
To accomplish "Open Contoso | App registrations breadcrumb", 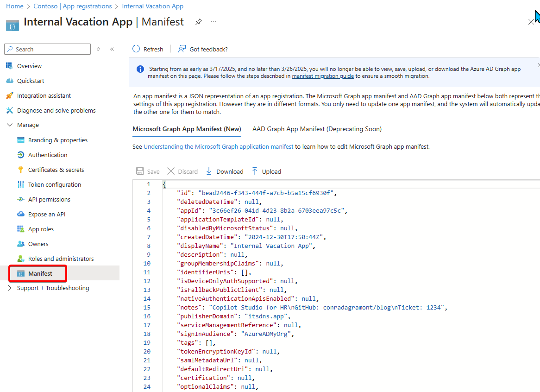I will (73, 6).
